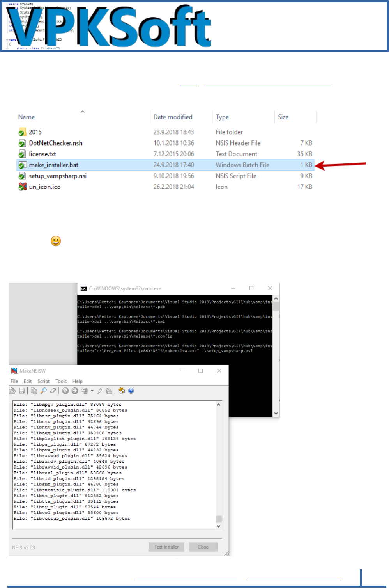Image resolution: width=389 pixels, height=588 pixels.
Task: Click the setup_vampsharp.nsi file icon
Action: tap(23, 176)
